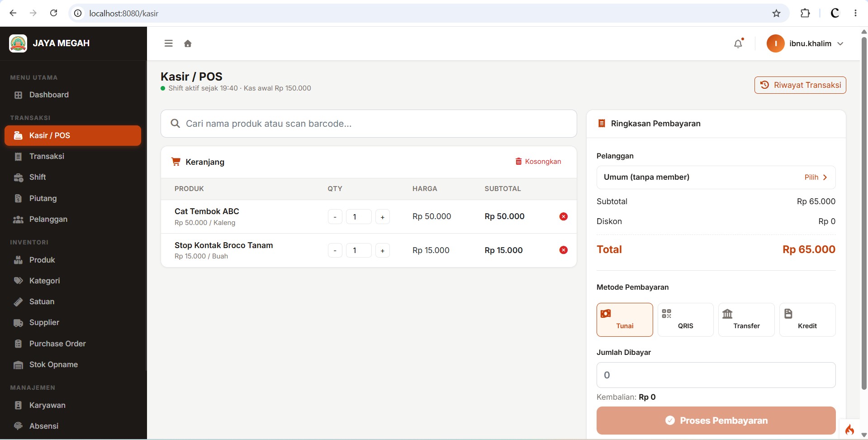Open the Piutang menu
Screen dimensions: 868x440
point(73,198)
